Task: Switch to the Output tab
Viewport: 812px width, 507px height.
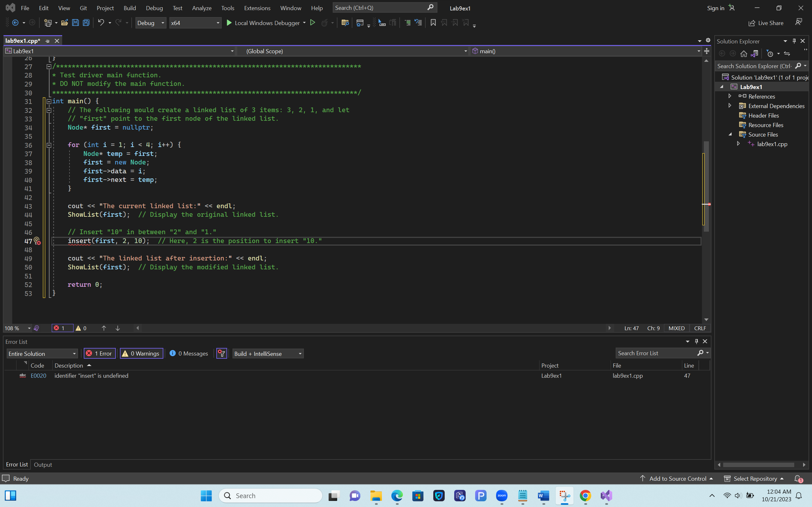Action: coord(43,465)
